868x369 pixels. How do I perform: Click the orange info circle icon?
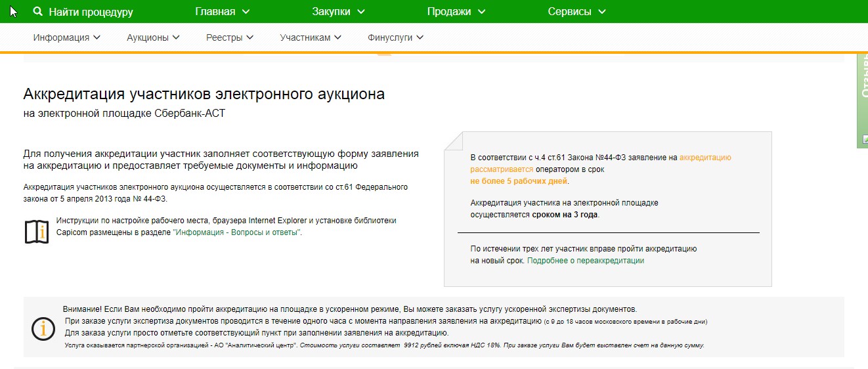pyautogui.click(x=43, y=328)
